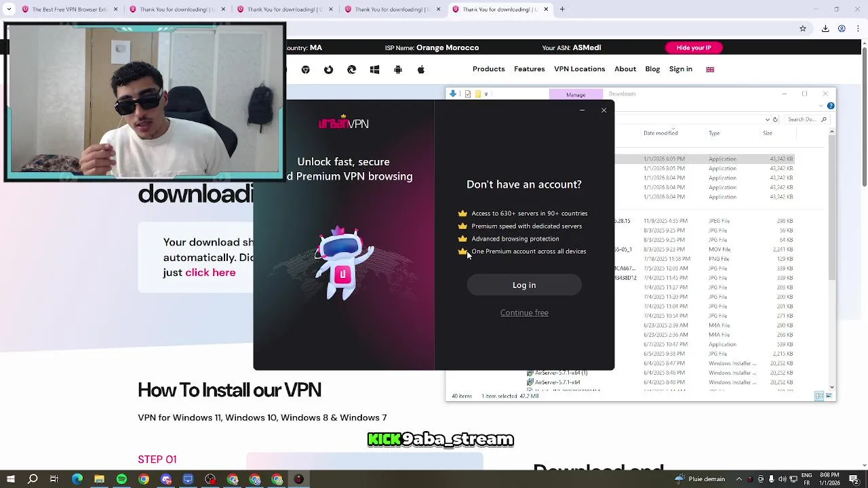868x488 pixels.
Task: Click Apple platform icon on website
Action: 421,70
